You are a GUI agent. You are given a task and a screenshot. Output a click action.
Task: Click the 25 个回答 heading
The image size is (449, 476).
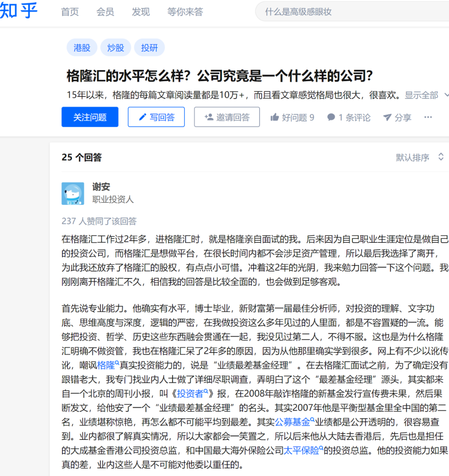pyautogui.click(x=81, y=157)
